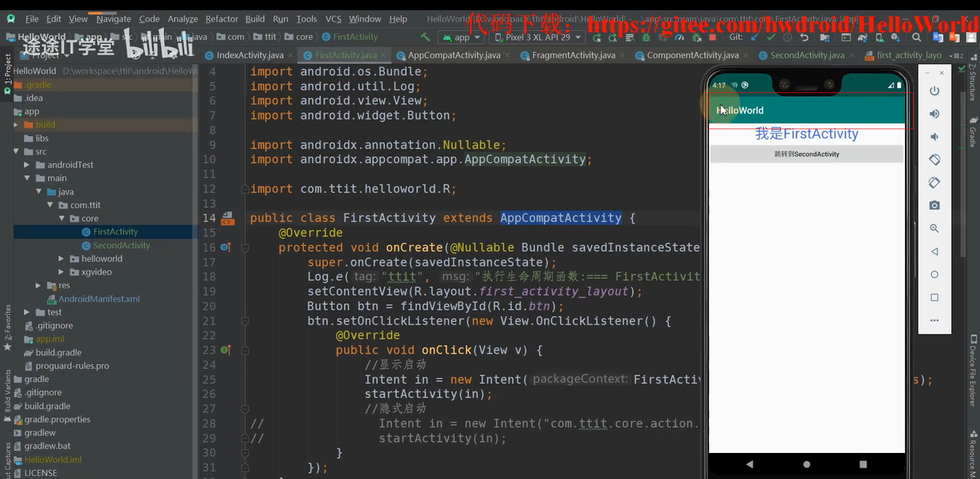Select AndroidManifest.xml in project tree
Screen dimensions: 980x479
tap(99, 299)
